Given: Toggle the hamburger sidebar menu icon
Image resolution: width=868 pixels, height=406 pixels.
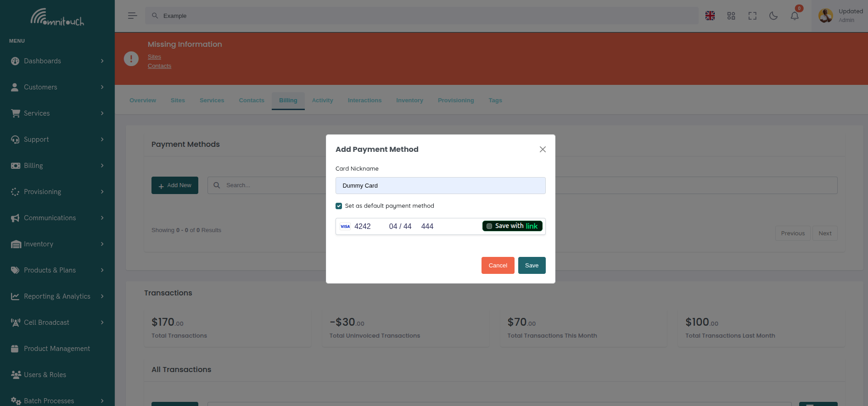Looking at the screenshot, I should [132, 16].
